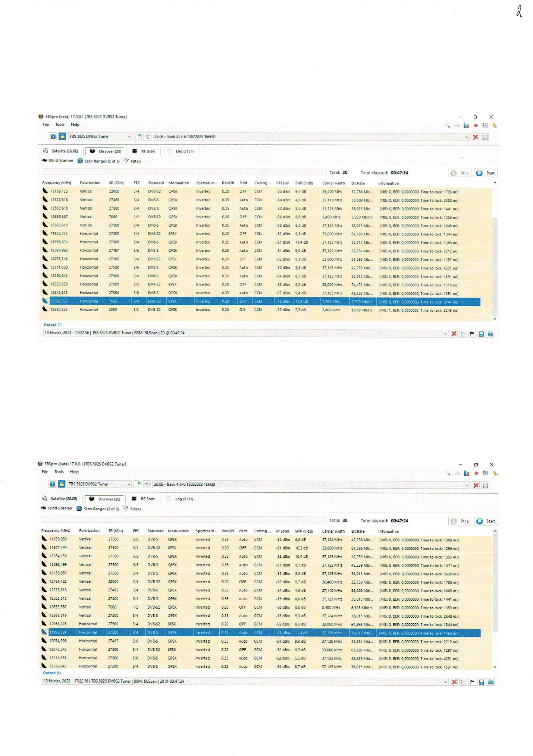This screenshot has width=533, height=756.
Task: Click the Modulation column header in lower window
Action: pyautogui.click(x=178, y=531)
